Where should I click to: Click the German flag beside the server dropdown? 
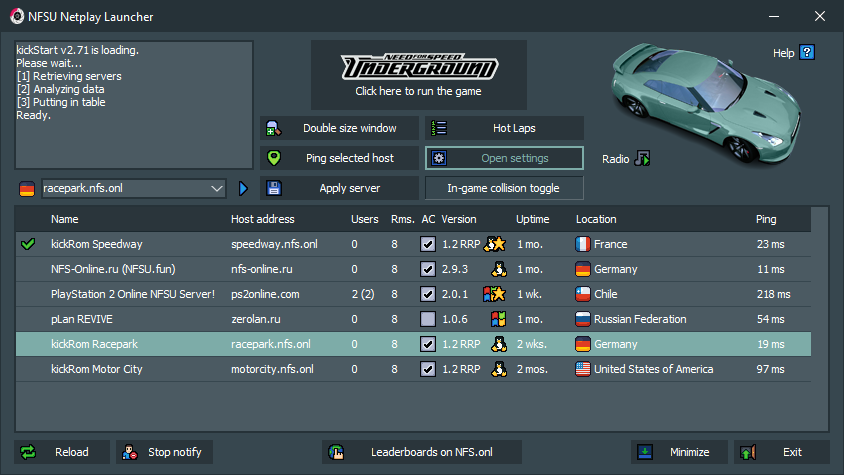[x=27, y=188]
